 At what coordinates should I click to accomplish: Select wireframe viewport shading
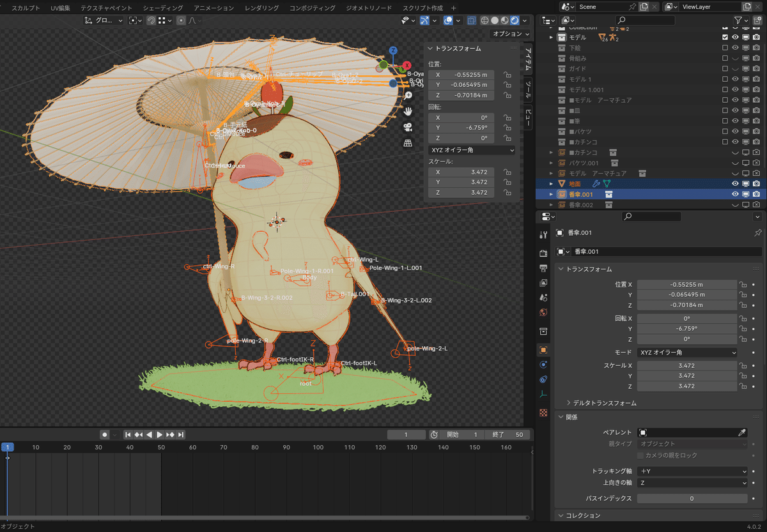tap(484, 20)
